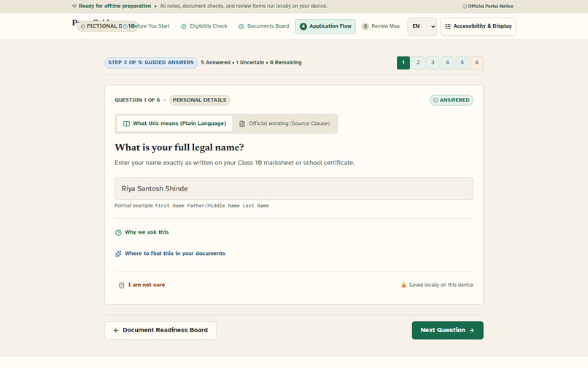
Task: Jump to question 3 in pager
Action: 433,63
